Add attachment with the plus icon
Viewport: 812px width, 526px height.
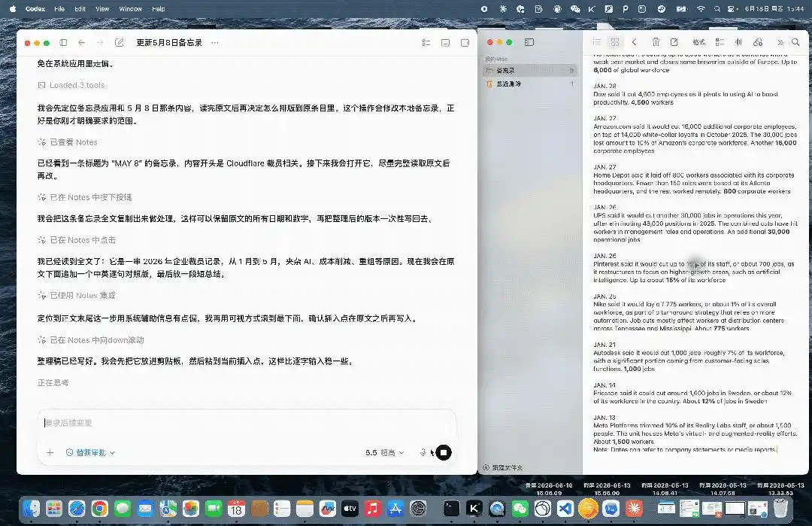click(x=50, y=452)
